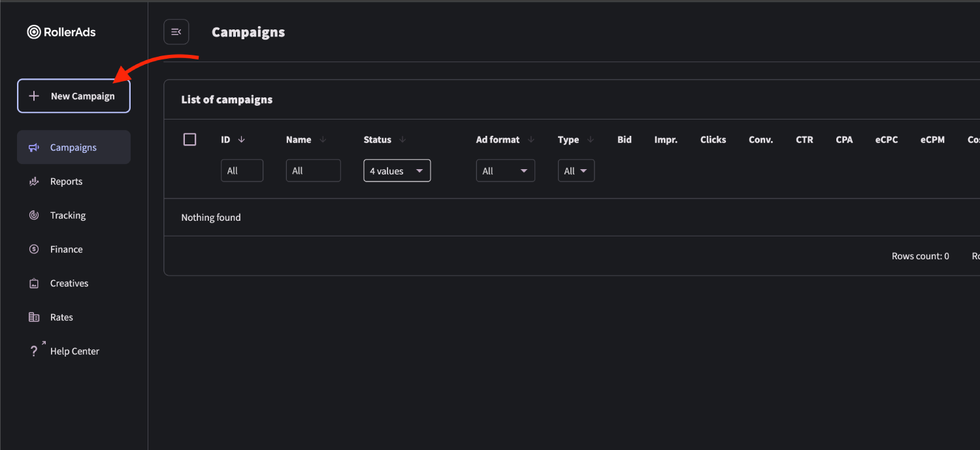Image resolution: width=980 pixels, height=450 pixels.
Task: Click the dollar coin icon beside Finance
Action: [x=34, y=249]
